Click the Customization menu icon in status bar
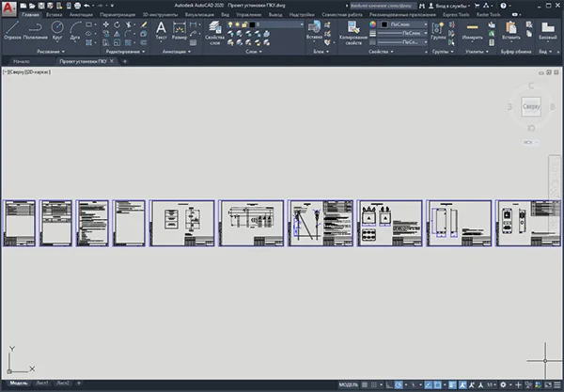This screenshot has width=564, height=392. point(557,384)
